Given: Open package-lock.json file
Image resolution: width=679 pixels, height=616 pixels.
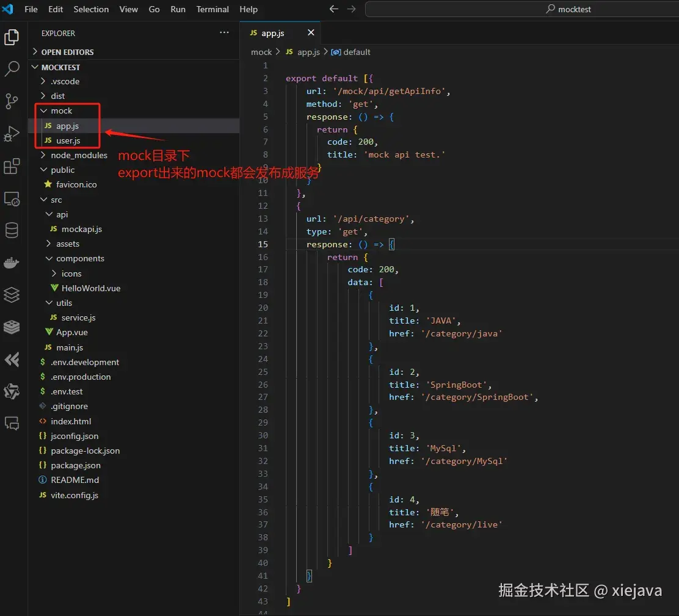Looking at the screenshot, I should (x=134, y=451).
